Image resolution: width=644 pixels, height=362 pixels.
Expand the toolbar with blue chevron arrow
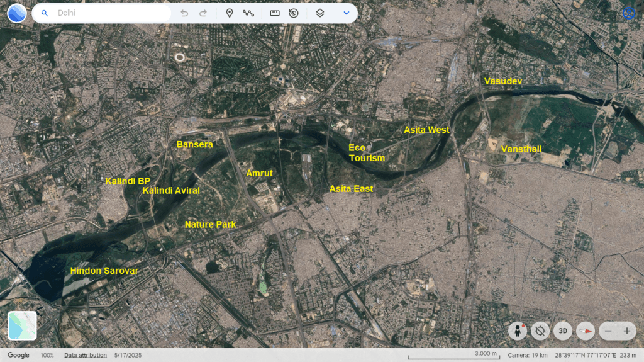pos(347,13)
